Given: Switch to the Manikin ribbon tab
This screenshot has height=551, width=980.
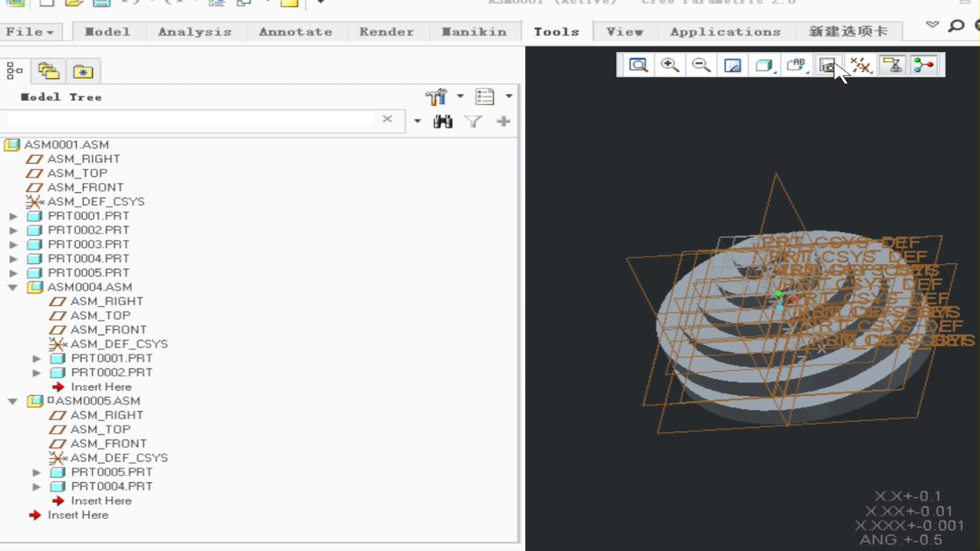Looking at the screenshot, I should 474,31.
